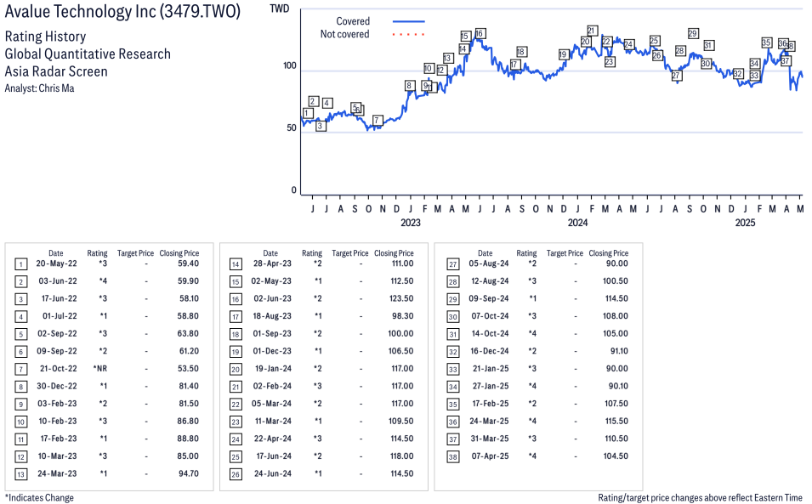Click the 2024 year label under the axis
The height and width of the screenshot is (504, 812).
click(578, 223)
